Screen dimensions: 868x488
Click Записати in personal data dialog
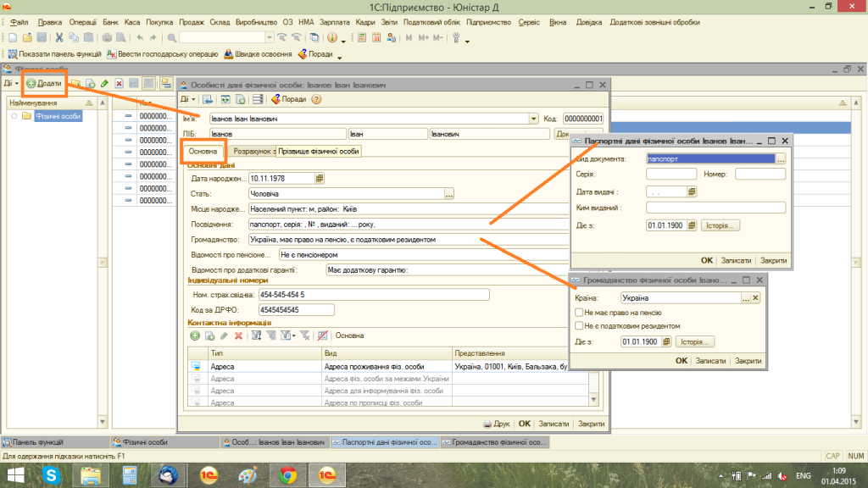coord(554,424)
